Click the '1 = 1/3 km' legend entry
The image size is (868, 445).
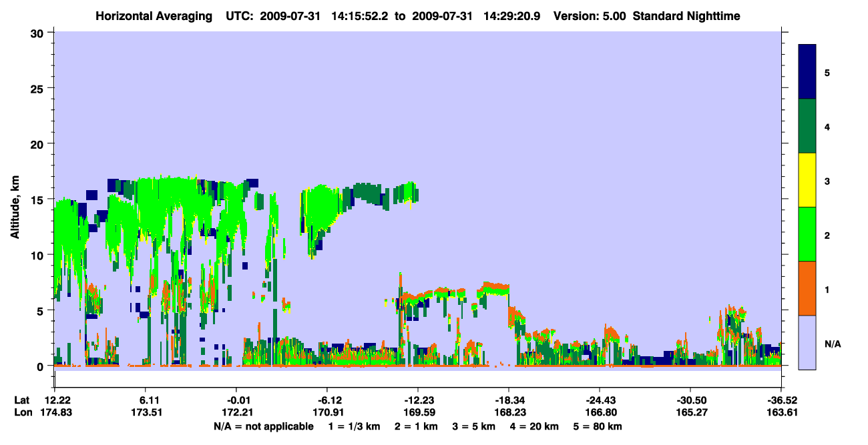(354, 426)
